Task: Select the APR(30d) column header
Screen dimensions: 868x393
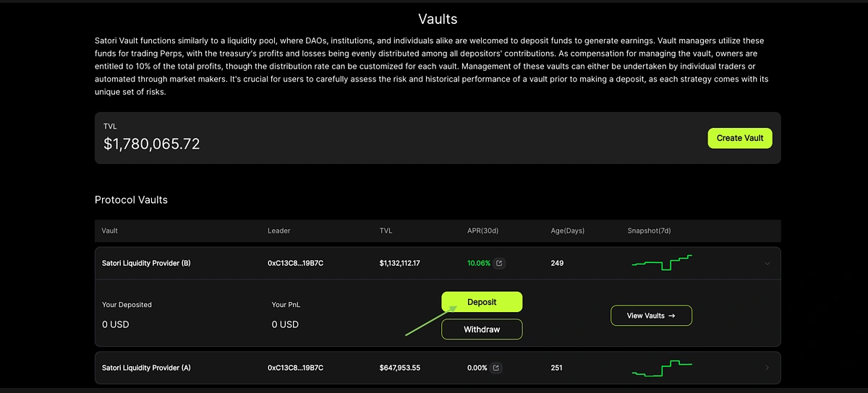Action: tap(483, 230)
